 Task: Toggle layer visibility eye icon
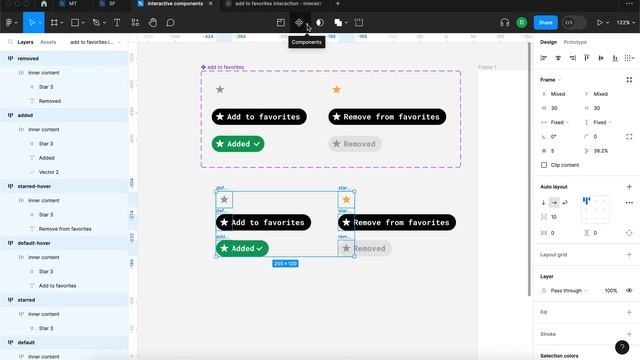(629, 291)
